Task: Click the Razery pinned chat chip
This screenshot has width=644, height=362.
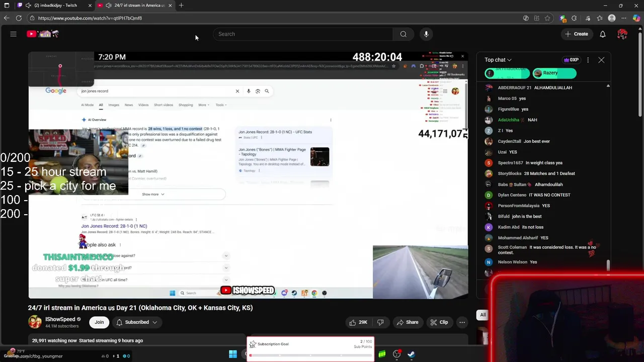Action: tap(554, 73)
